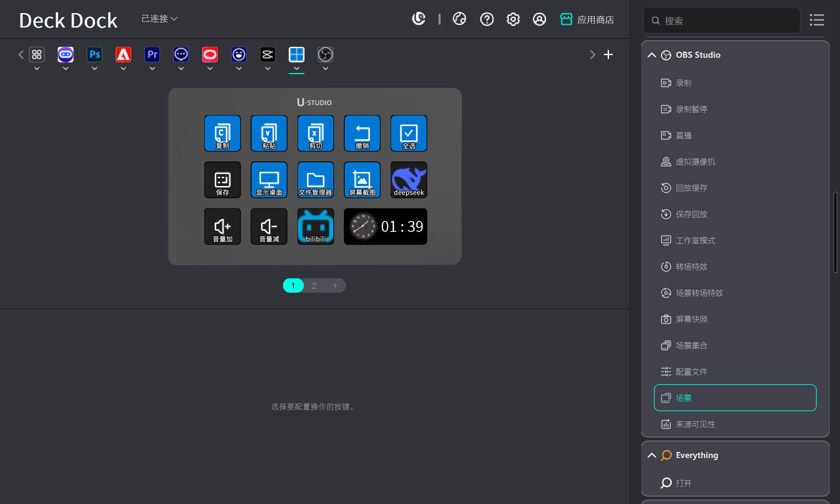Expand the dropdown under the Windows profile

tap(297, 69)
